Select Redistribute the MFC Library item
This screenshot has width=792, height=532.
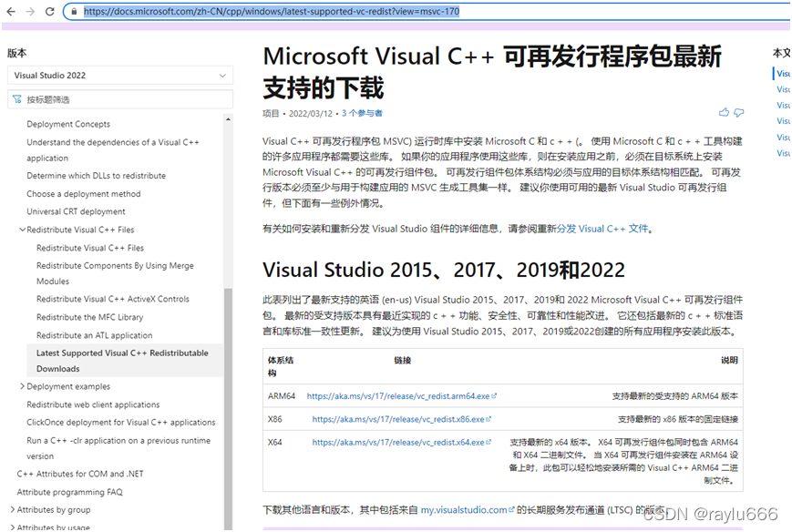(89, 317)
